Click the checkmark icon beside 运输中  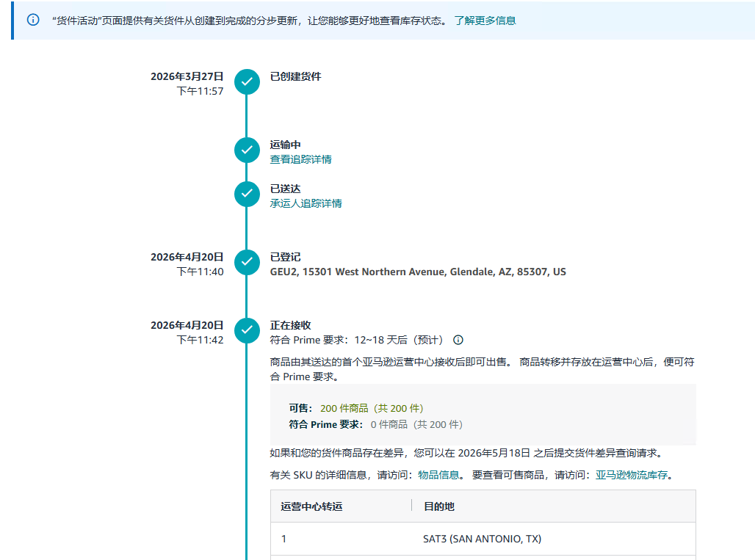247,150
